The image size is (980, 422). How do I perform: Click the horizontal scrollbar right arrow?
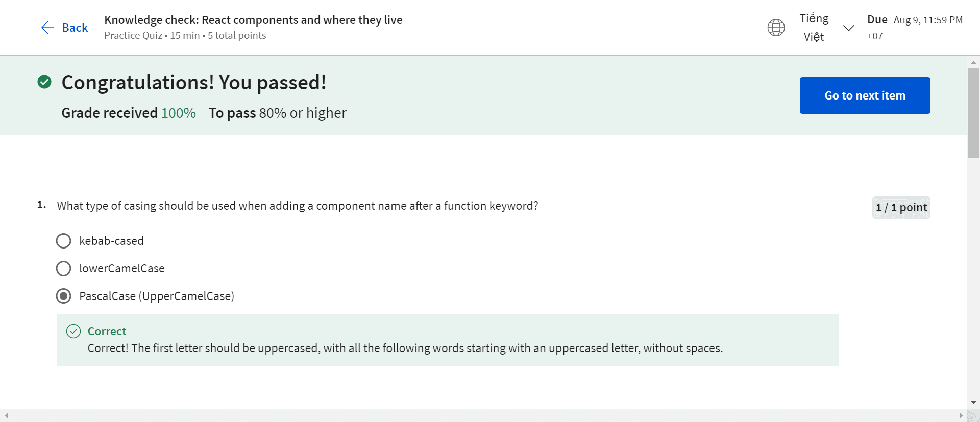tap(961, 416)
